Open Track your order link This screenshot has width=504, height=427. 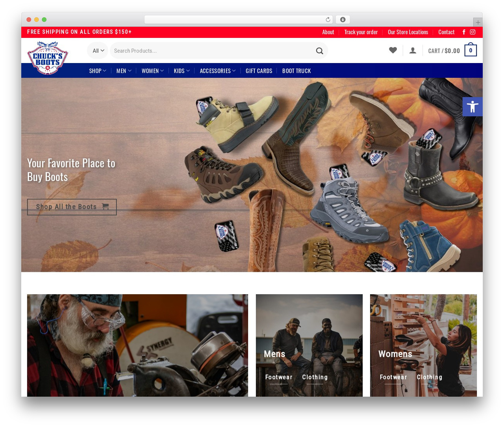361,32
